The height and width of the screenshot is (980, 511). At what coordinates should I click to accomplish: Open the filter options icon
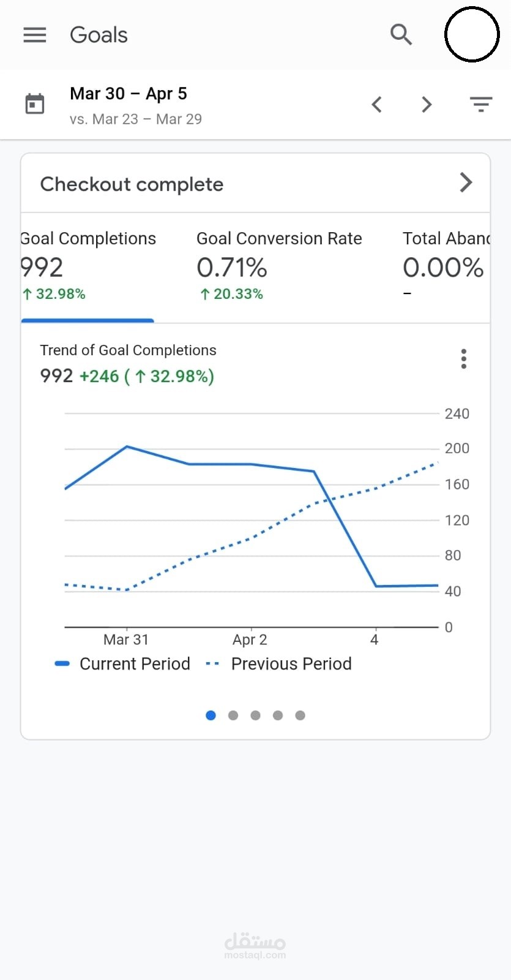(x=481, y=104)
